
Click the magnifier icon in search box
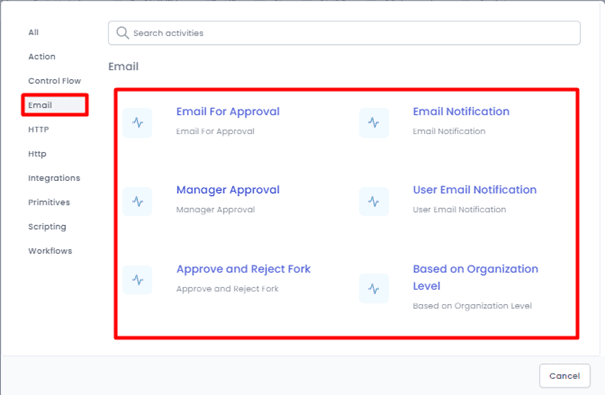pyautogui.click(x=122, y=33)
